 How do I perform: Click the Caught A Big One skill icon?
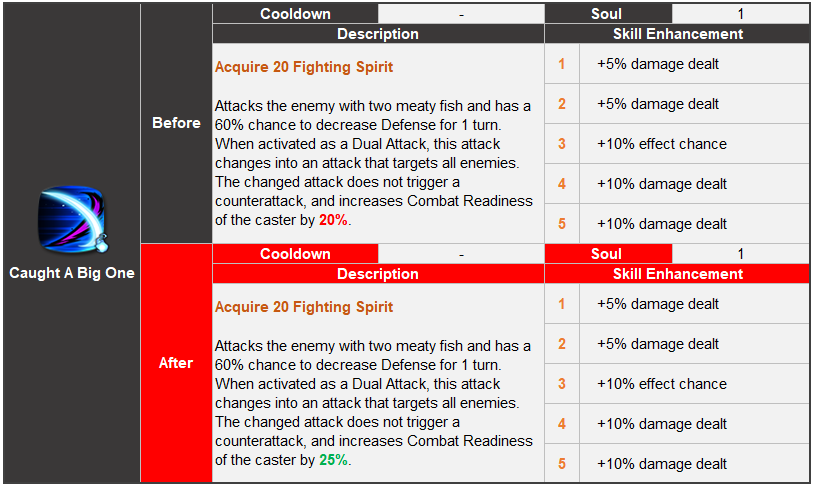pyautogui.click(x=72, y=219)
